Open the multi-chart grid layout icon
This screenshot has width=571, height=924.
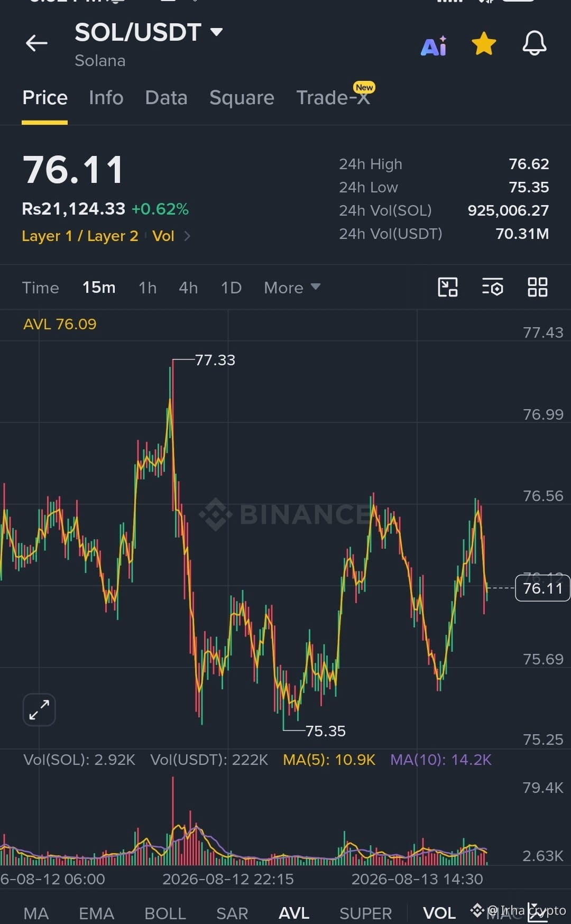538,287
